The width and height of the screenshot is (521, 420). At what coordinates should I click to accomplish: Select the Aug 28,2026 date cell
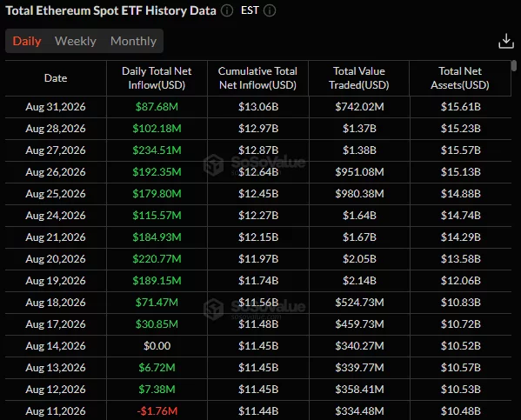tap(56, 128)
